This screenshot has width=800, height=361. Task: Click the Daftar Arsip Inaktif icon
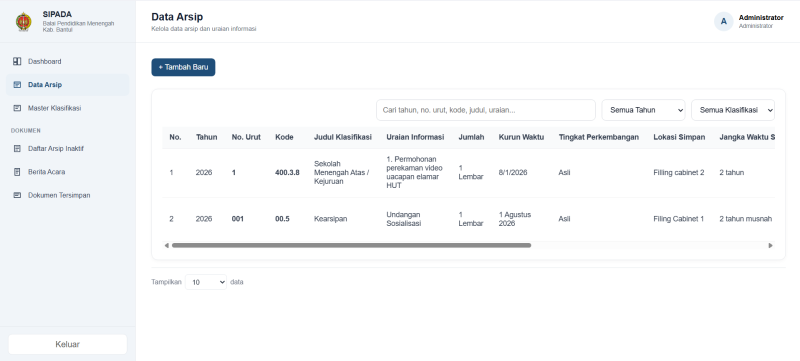pos(17,148)
